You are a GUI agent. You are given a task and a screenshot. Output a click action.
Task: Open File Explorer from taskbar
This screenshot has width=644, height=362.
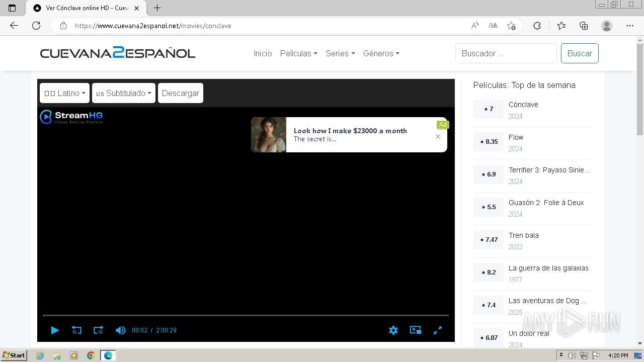coord(57,355)
